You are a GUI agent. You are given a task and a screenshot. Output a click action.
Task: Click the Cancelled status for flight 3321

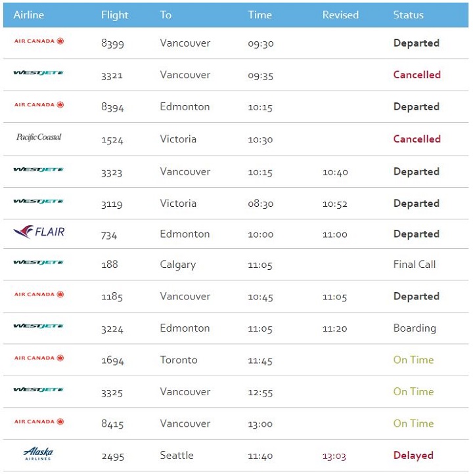pyautogui.click(x=417, y=75)
